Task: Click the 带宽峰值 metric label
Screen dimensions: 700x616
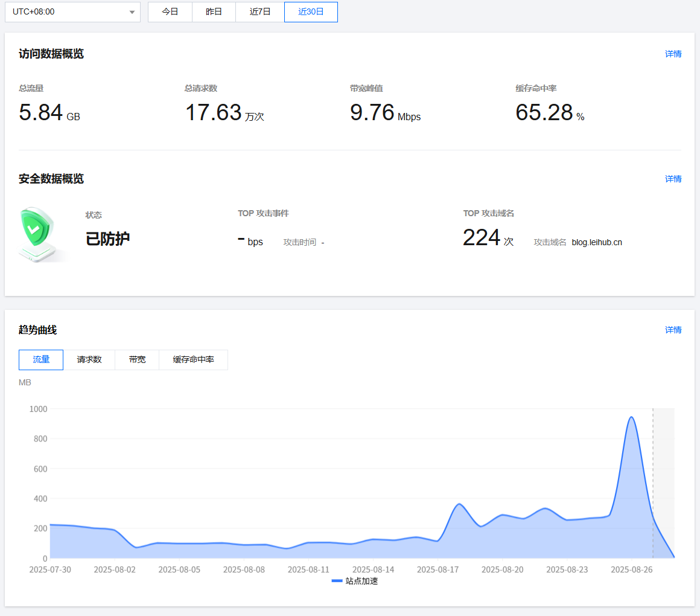Action: point(366,88)
